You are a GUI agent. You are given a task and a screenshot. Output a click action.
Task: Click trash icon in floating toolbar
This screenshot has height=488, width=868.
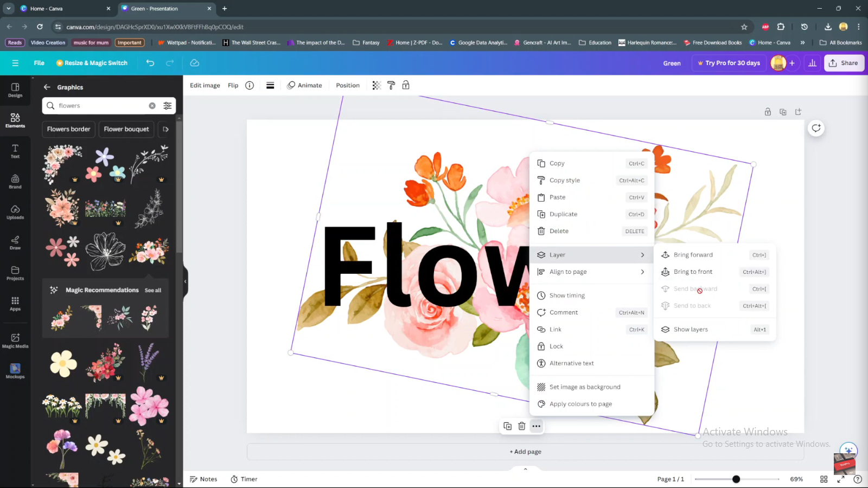(522, 426)
